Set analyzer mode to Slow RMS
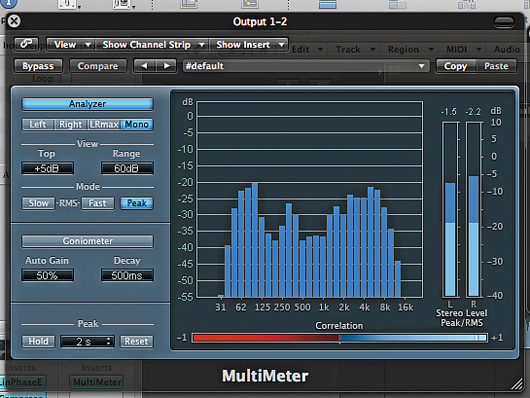The width and height of the screenshot is (530, 398). 38,203
